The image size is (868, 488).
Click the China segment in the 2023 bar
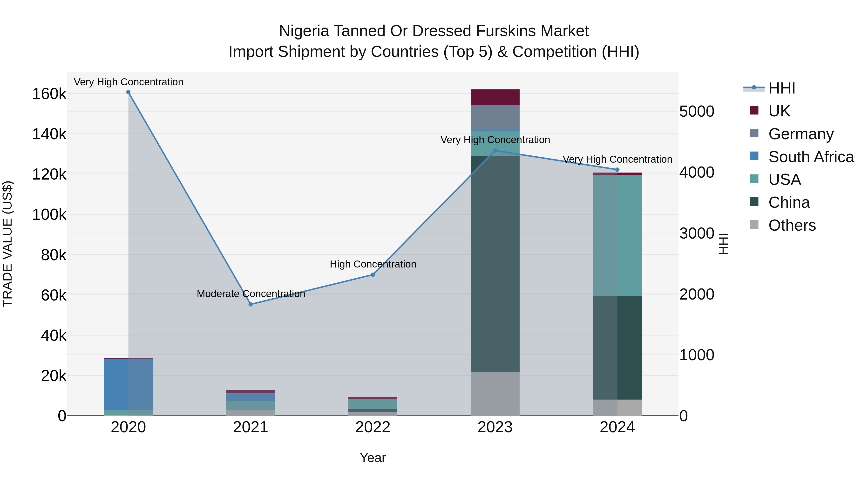tap(495, 264)
